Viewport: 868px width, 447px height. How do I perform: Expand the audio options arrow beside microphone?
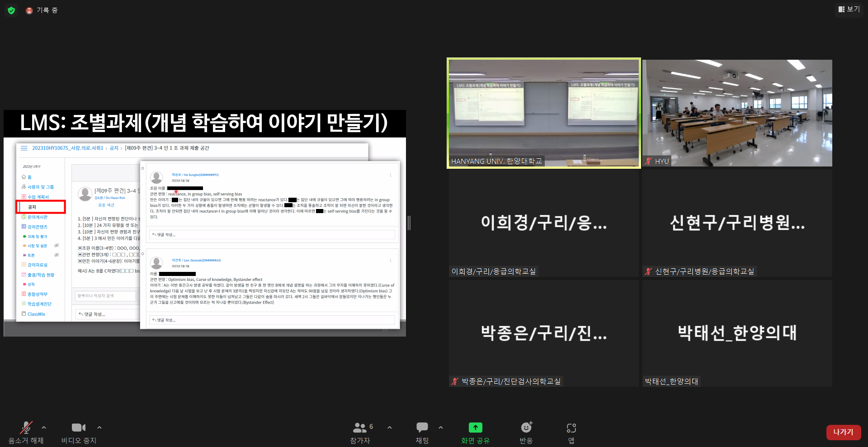coord(44,427)
